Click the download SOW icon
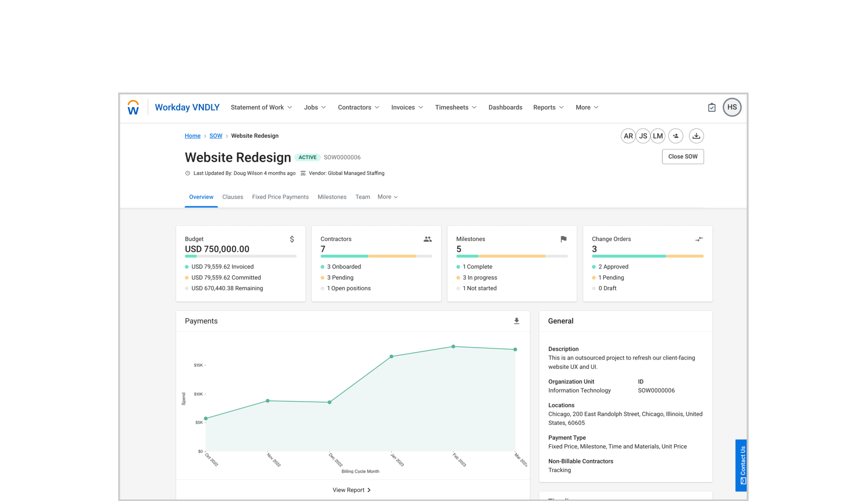The width and height of the screenshot is (868, 501). (696, 136)
